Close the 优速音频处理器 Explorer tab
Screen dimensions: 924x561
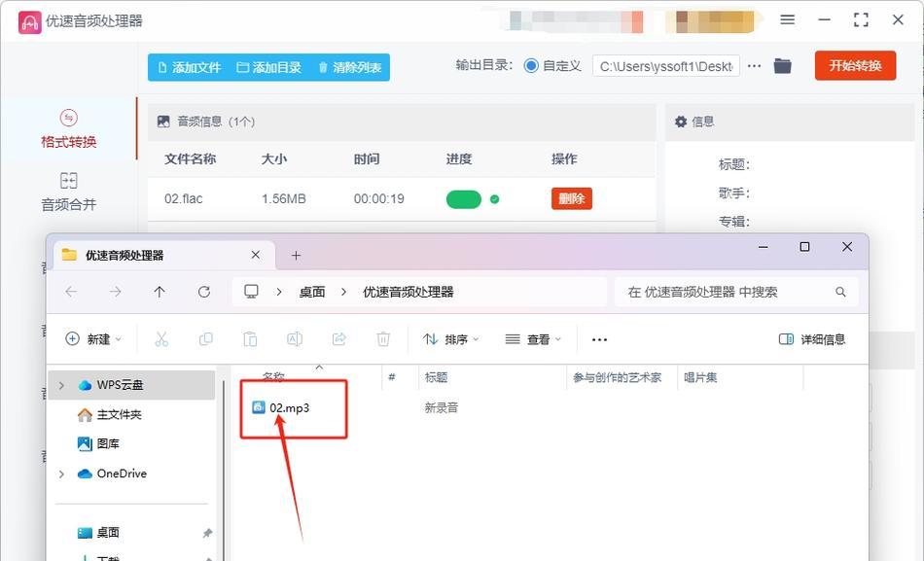point(255,255)
